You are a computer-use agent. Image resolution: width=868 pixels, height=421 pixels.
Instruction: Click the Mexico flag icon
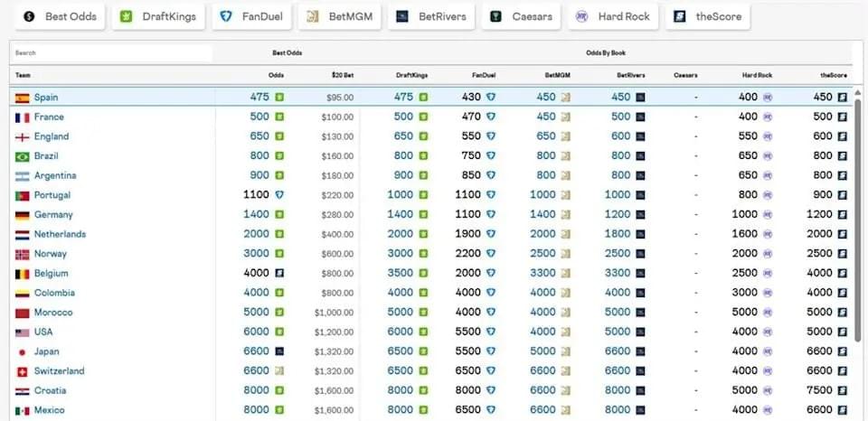pyautogui.click(x=22, y=411)
